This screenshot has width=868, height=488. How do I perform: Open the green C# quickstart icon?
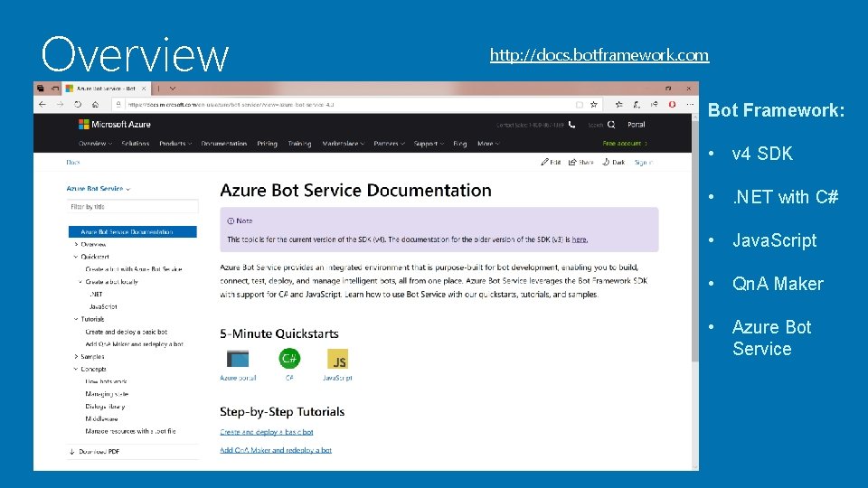pos(289,359)
